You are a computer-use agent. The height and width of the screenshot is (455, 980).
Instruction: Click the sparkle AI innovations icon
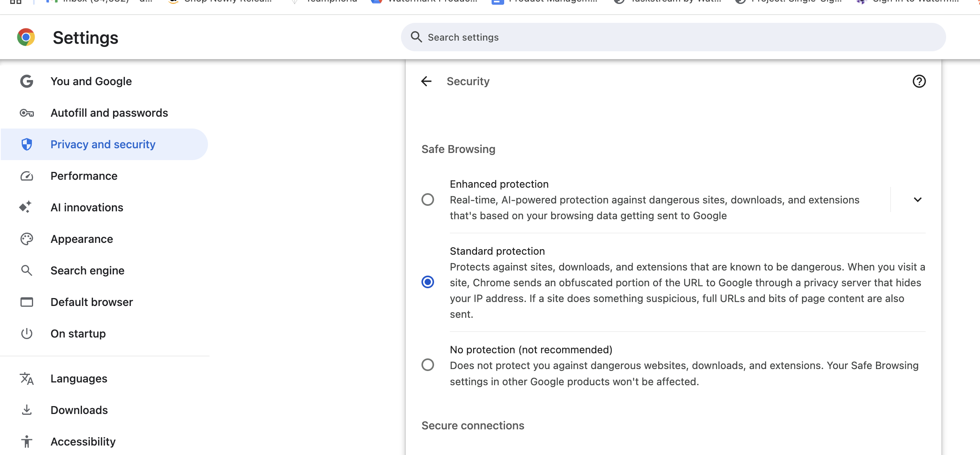pyautogui.click(x=26, y=207)
